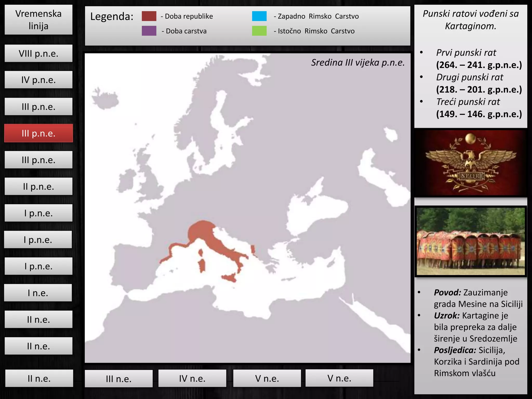Click the SPQR golden eagle image
The width and height of the screenshot is (532, 399).
pyautogui.click(x=470, y=163)
